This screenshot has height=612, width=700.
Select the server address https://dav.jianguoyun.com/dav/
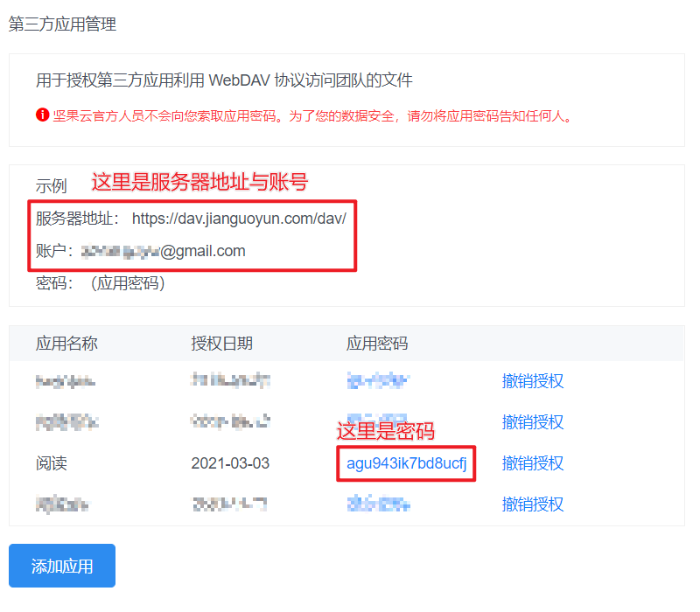click(x=239, y=219)
